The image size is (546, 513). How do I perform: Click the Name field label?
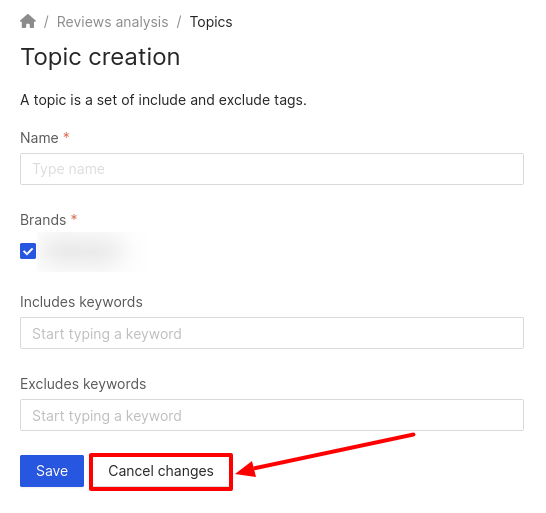pyautogui.click(x=39, y=138)
